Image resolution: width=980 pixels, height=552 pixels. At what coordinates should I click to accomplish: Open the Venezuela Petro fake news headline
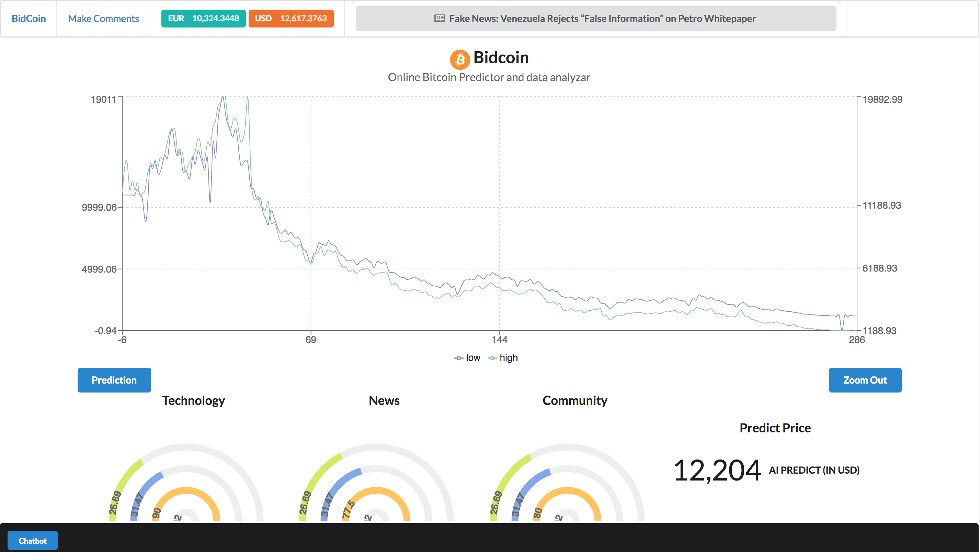click(602, 18)
